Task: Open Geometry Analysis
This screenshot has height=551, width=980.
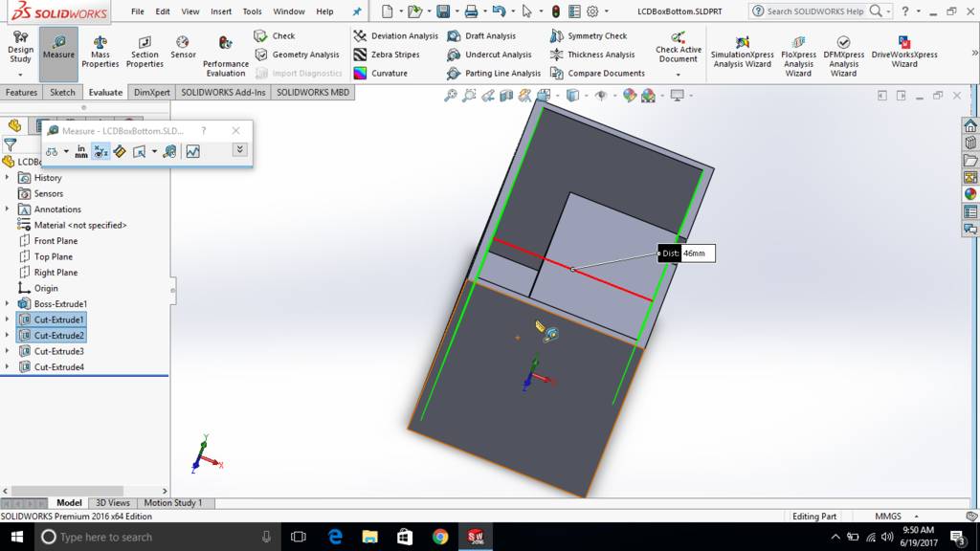Action: tap(297, 55)
